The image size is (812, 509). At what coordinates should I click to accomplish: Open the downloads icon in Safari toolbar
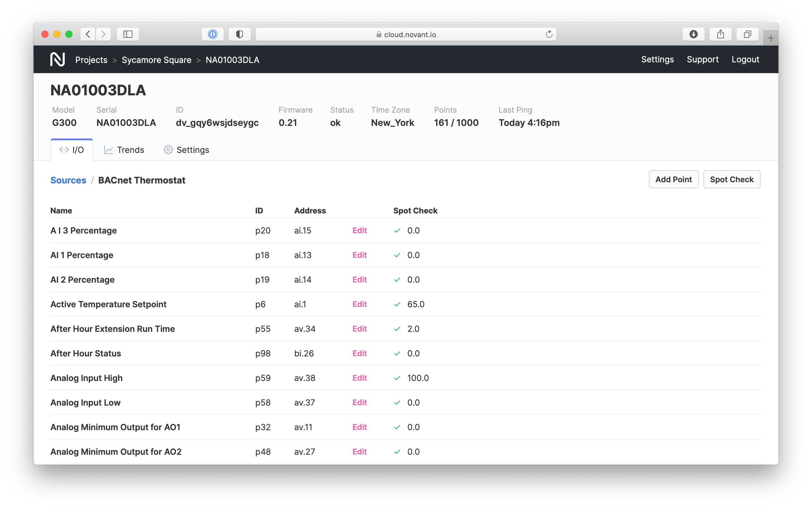click(693, 34)
